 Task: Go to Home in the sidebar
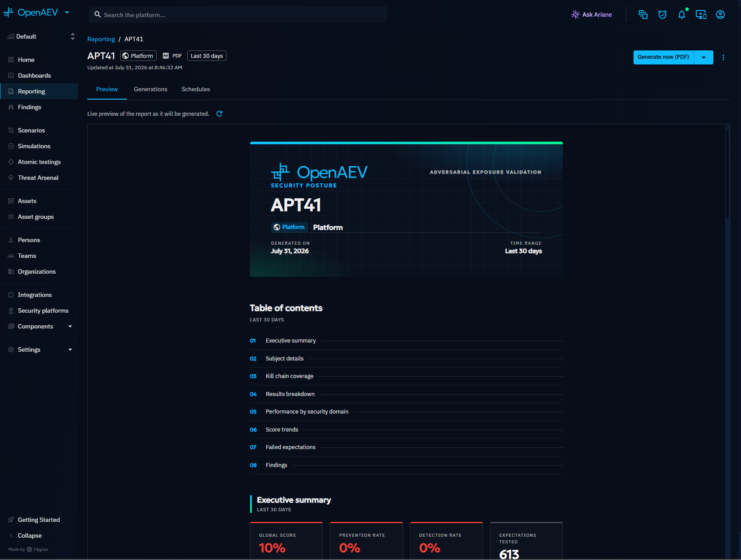tap(39, 60)
